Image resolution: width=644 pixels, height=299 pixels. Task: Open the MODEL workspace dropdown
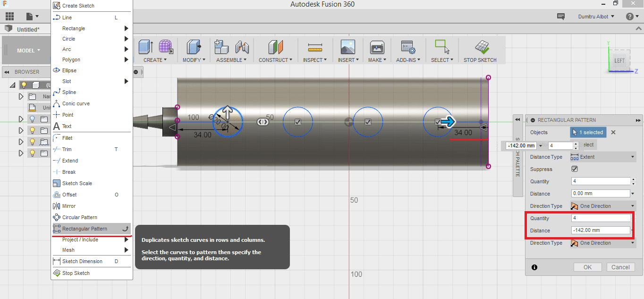28,51
